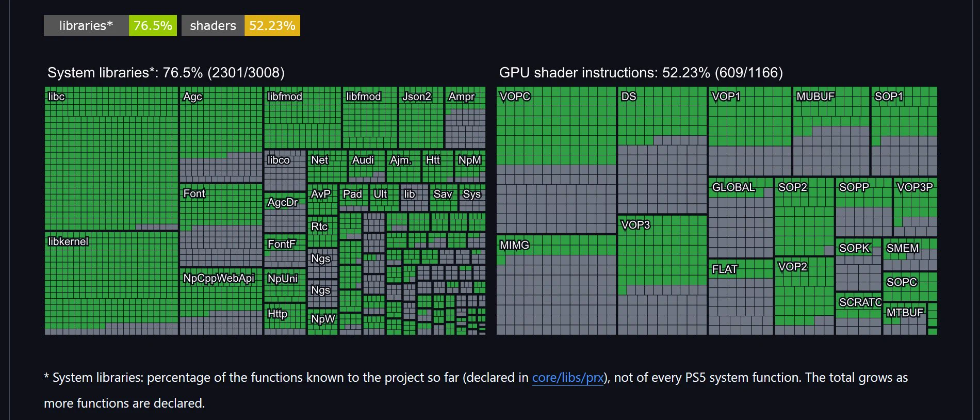
Task: Select the Rtc library block
Action: point(322,232)
